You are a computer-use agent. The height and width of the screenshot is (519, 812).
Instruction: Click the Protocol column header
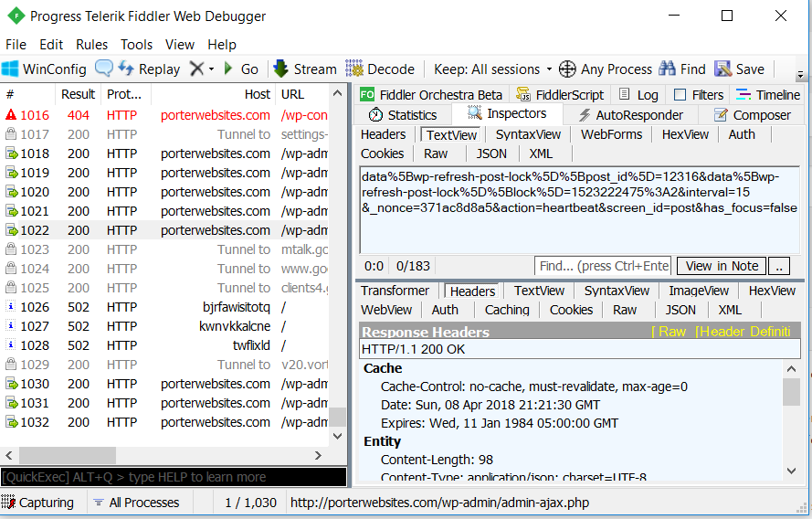click(x=126, y=94)
